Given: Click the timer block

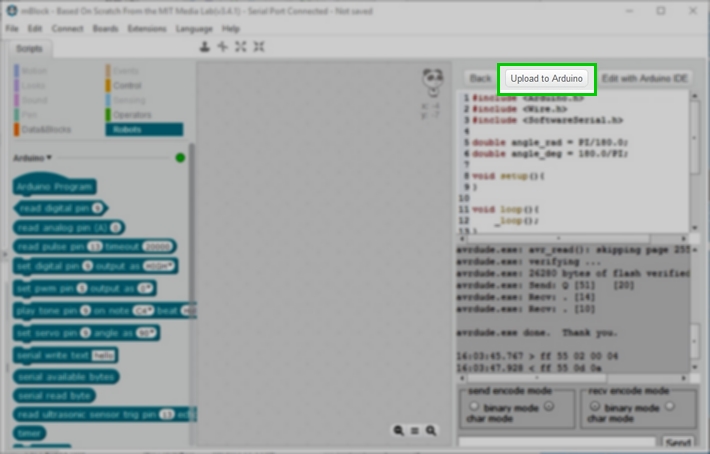Looking at the screenshot, I should [29, 433].
